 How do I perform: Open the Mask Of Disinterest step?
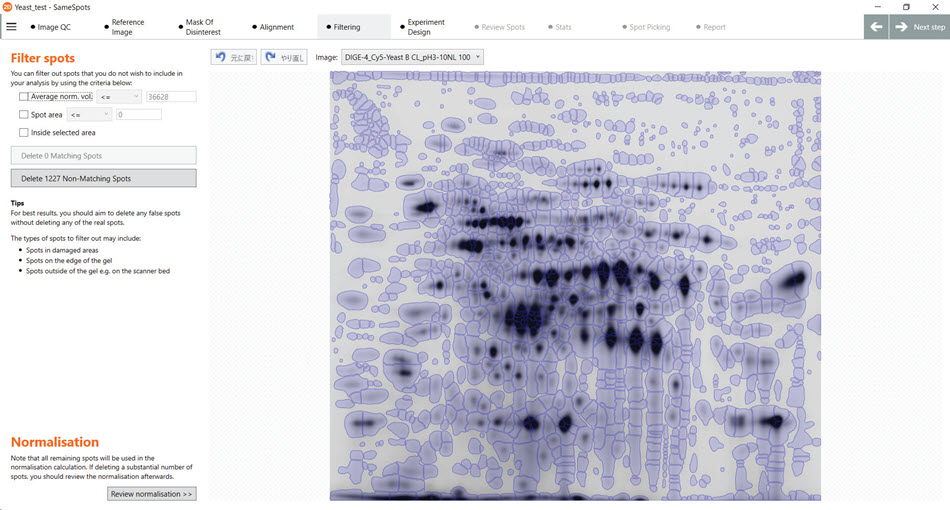[199, 27]
